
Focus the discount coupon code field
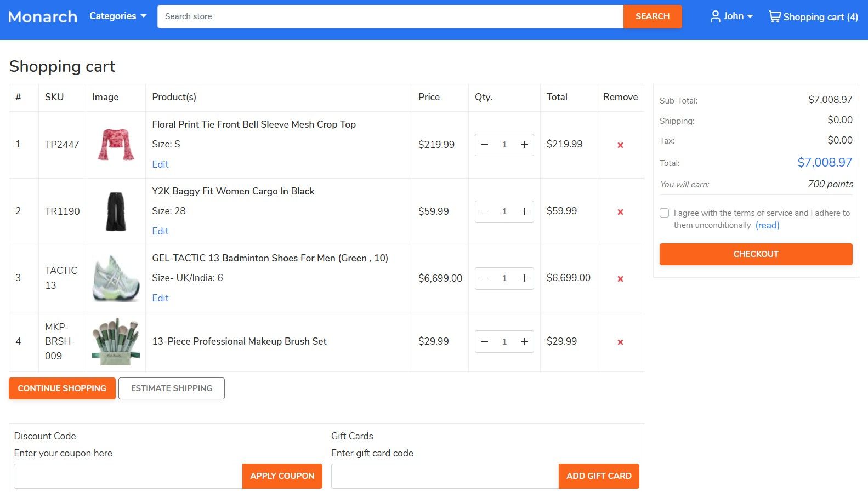[x=128, y=476]
